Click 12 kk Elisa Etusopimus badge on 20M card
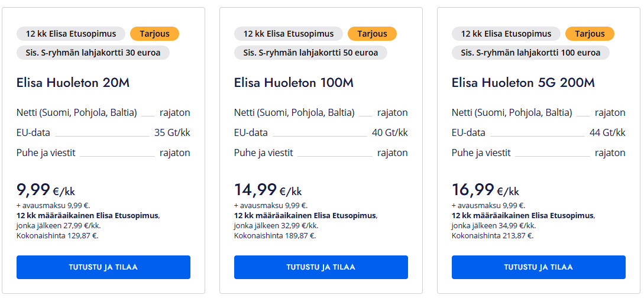Screen dimensions: 644x298 coord(71,34)
